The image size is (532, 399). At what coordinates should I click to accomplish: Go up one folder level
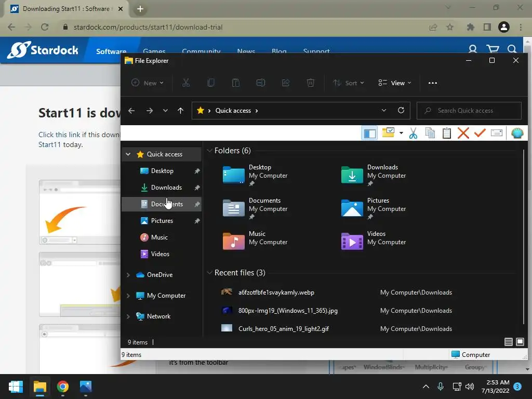[180, 111]
